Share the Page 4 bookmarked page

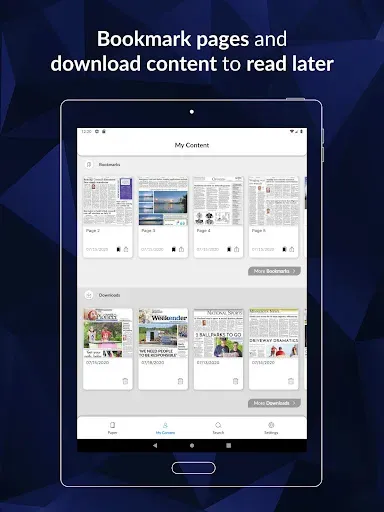pyautogui.click(x=237, y=249)
